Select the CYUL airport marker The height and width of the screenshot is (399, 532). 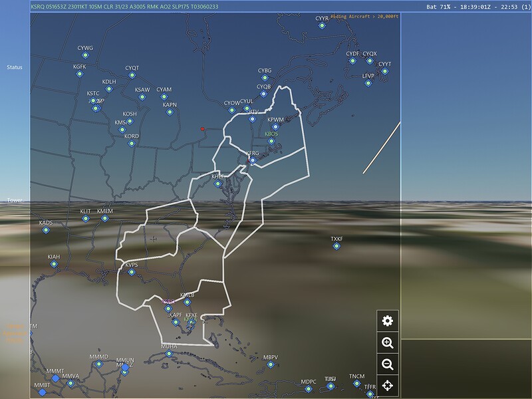click(x=247, y=108)
